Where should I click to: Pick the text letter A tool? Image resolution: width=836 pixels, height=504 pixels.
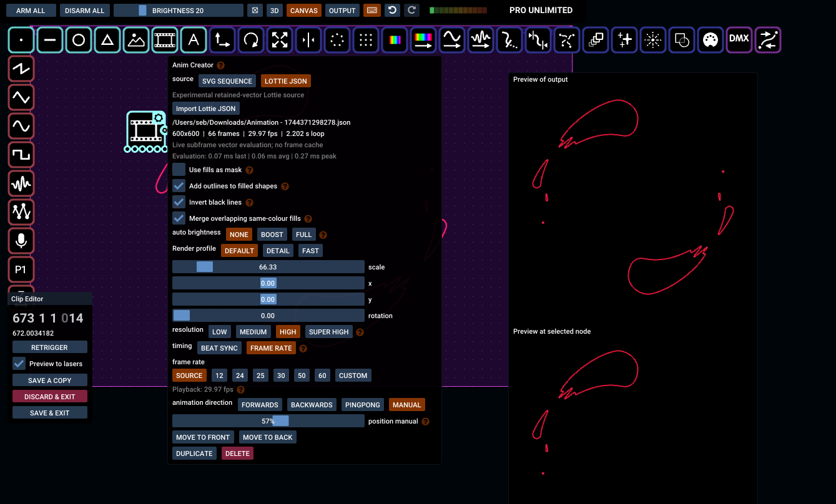[194, 40]
